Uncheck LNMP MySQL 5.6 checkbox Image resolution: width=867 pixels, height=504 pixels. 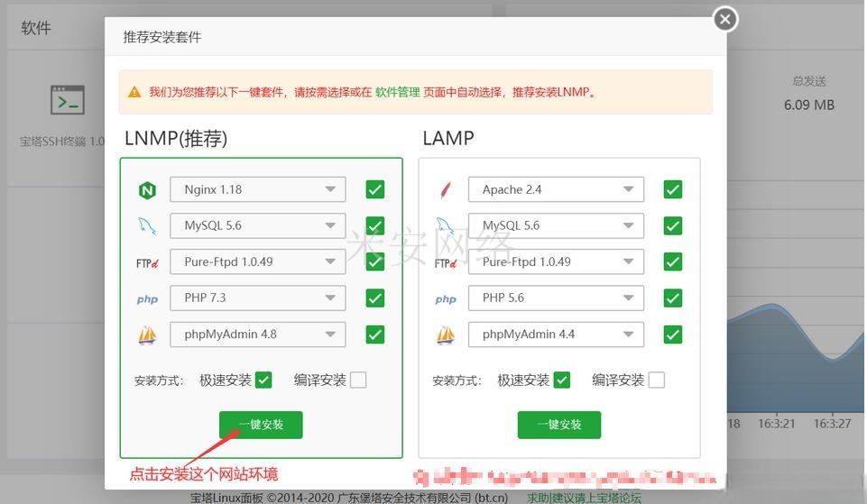[375, 225]
